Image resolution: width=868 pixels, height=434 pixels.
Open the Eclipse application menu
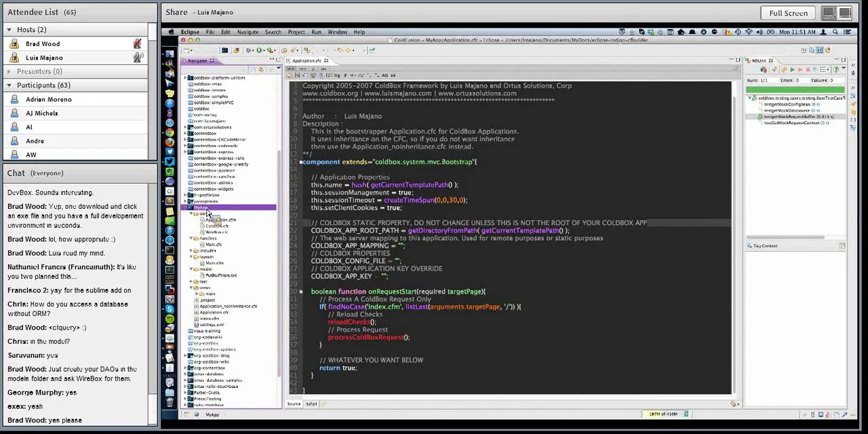coord(190,32)
